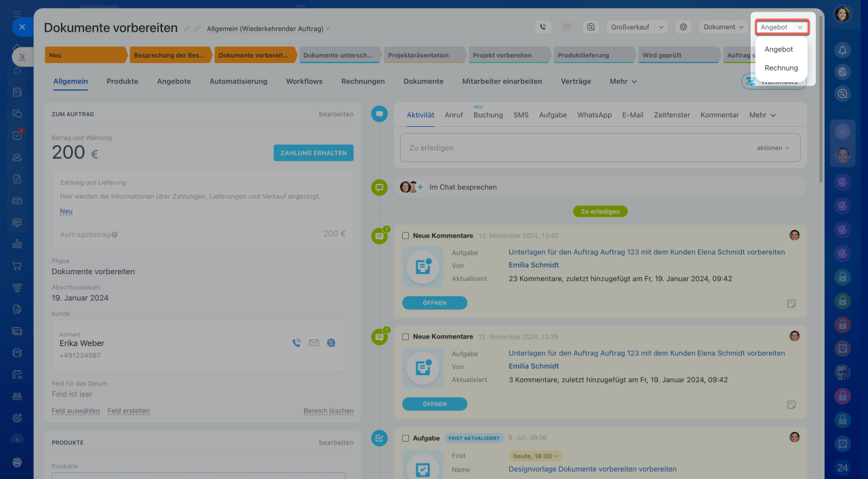Open shopping cart icon in left sidebar
The width and height of the screenshot is (868, 479).
coord(17,266)
